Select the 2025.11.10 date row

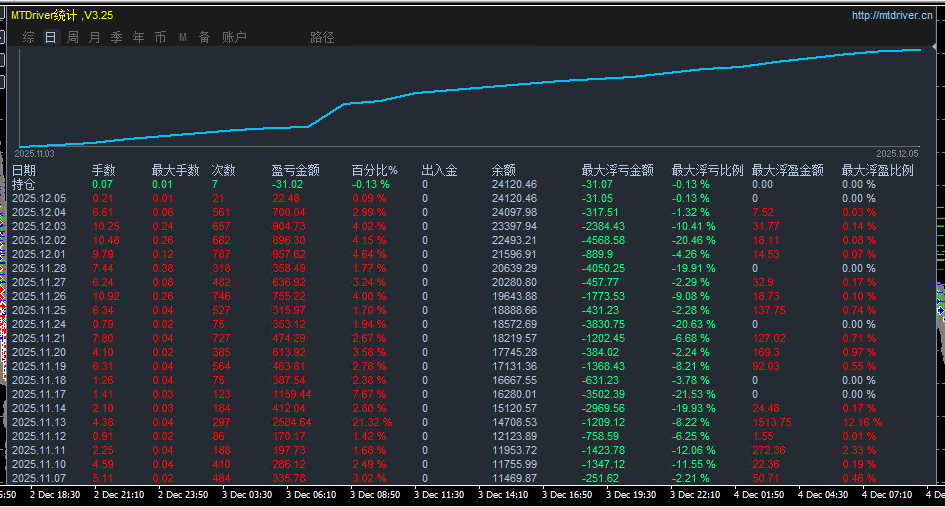[39, 464]
